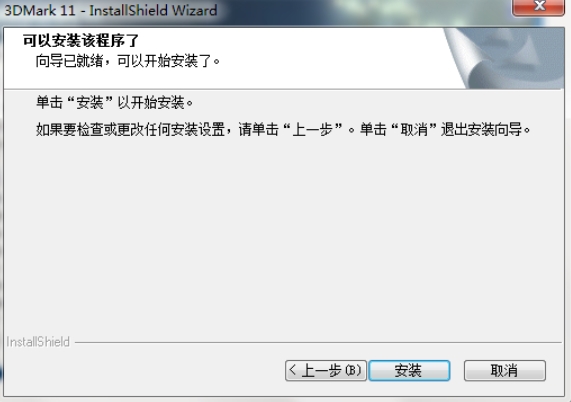The height and width of the screenshot is (402, 571).
Task: Go back with the 上一步(B) button
Action: (326, 371)
